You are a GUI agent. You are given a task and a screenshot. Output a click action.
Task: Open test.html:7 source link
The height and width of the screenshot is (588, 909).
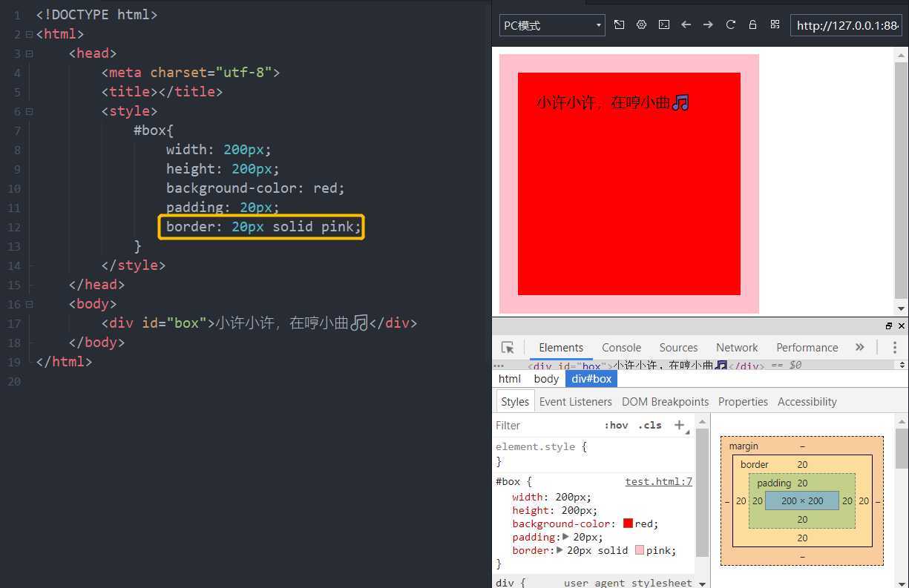coord(658,481)
